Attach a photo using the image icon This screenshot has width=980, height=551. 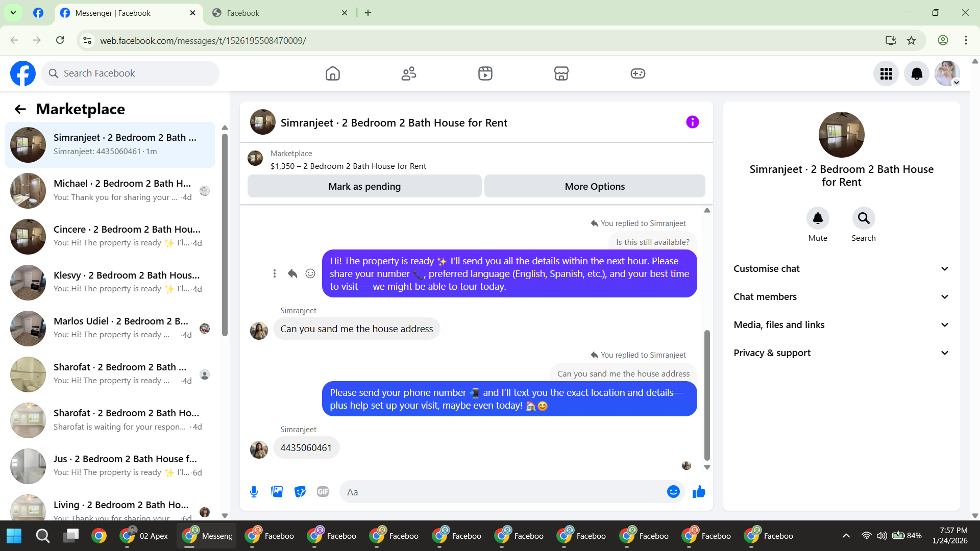coord(277,492)
